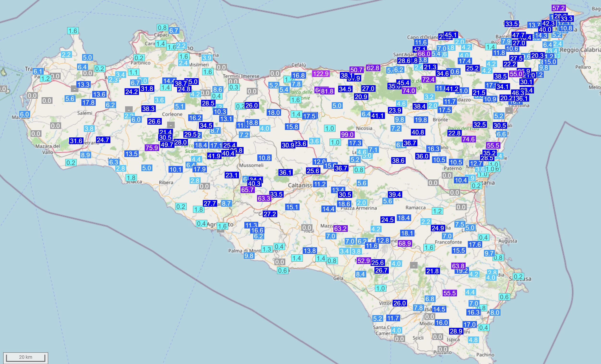Screen dimensions: 601x364
Task: Select the 99.0 purple marker near Nicosia
Action: [347, 135]
